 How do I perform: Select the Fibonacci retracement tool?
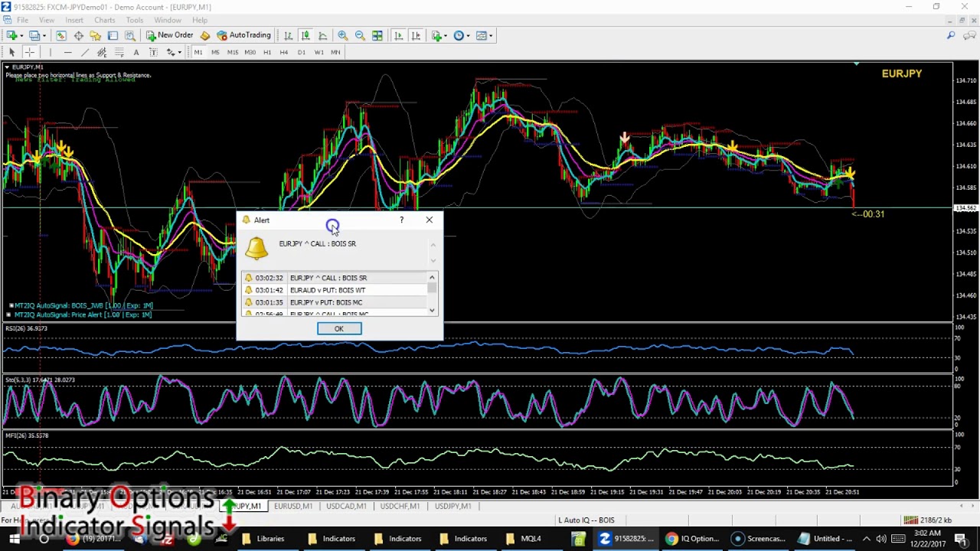click(x=119, y=52)
